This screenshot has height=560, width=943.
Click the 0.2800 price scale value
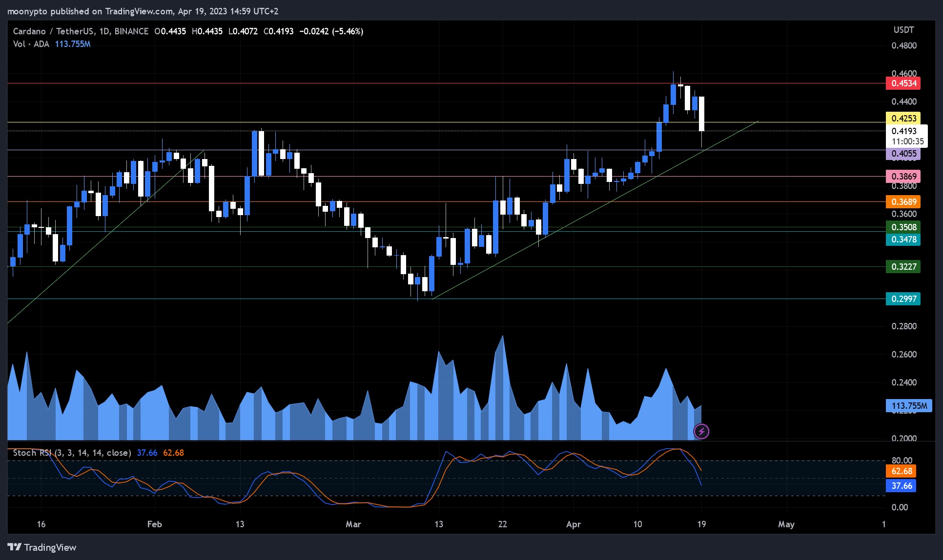click(x=904, y=326)
